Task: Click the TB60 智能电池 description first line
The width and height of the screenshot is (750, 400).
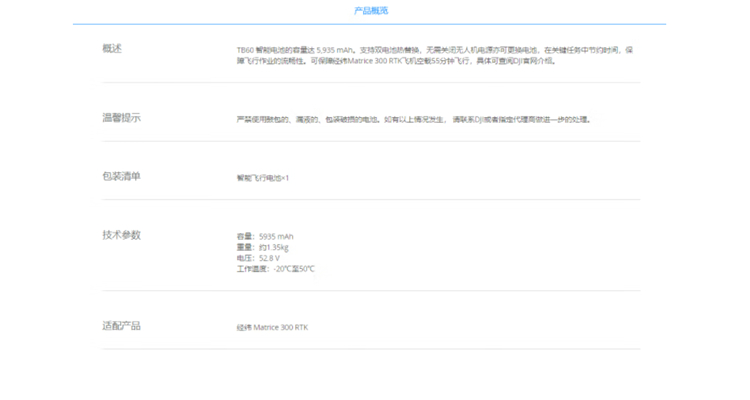Action: [x=434, y=50]
